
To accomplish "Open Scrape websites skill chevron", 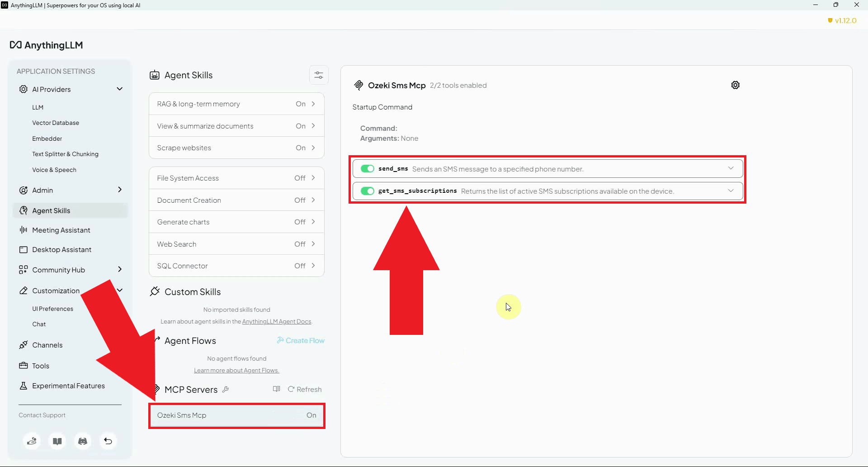I will pos(313,148).
